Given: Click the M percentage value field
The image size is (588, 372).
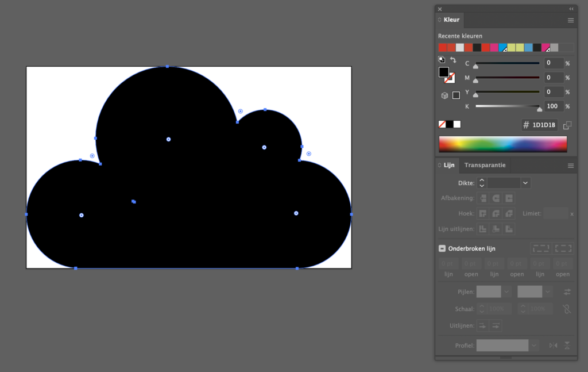Looking at the screenshot, I should [554, 78].
